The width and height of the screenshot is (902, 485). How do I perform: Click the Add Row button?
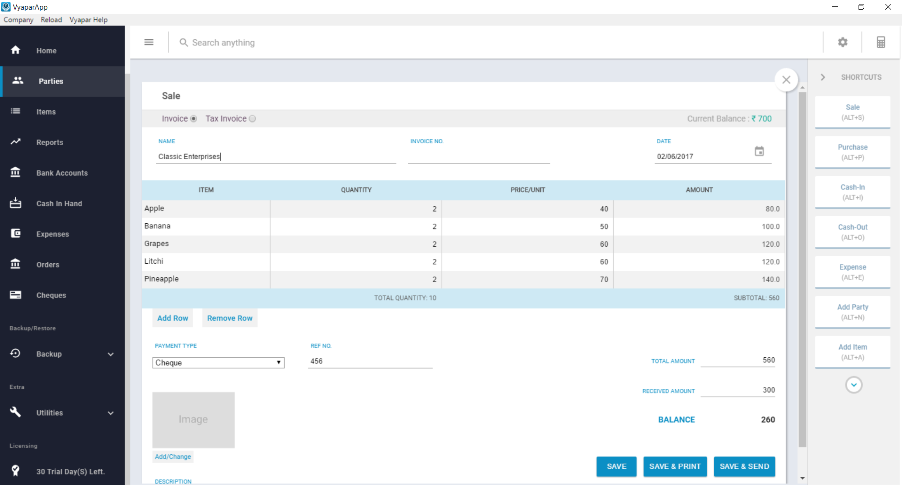tap(173, 318)
